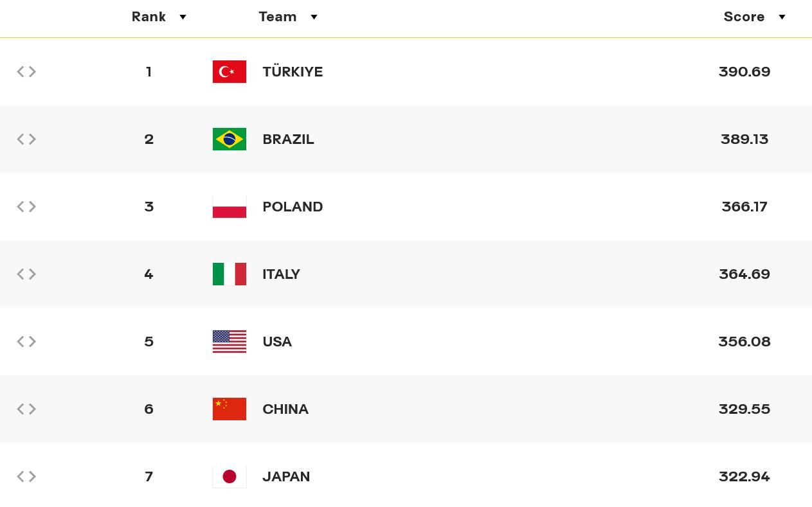Select the JAPAN team name

click(x=286, y=476)
